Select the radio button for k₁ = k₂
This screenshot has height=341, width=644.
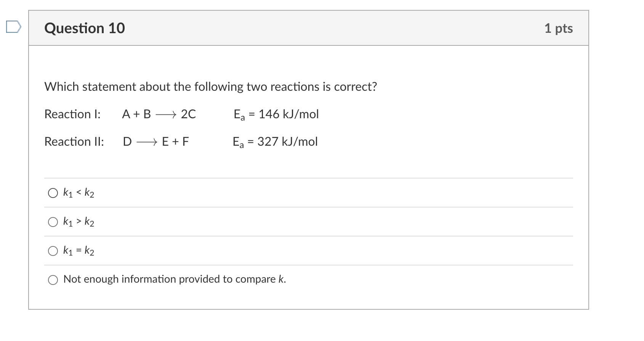pyautogui.click(x=53, y=251)
